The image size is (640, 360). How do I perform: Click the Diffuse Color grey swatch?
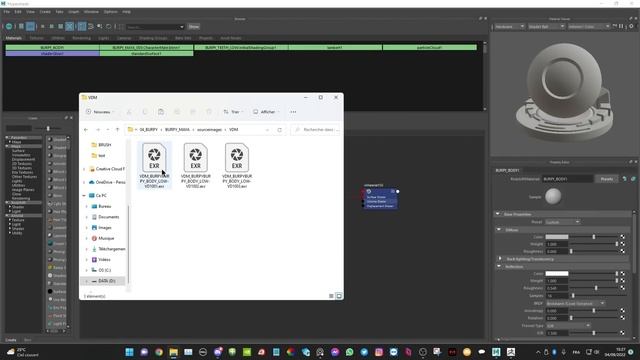(x=557, y=237)
